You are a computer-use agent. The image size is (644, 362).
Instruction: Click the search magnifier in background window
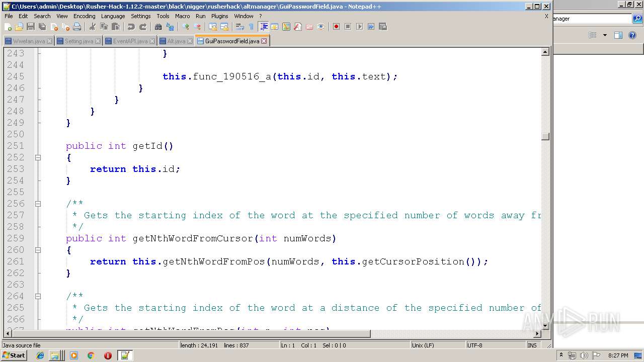pos(637,19)
